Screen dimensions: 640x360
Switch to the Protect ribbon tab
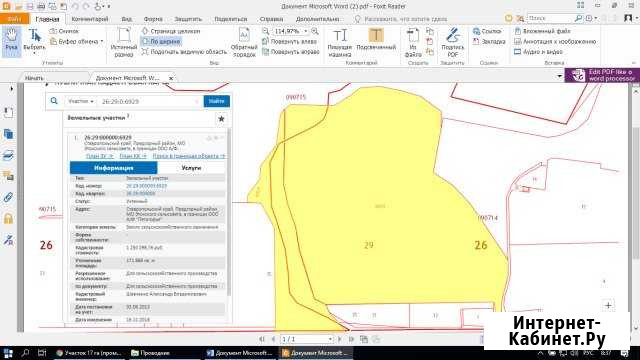(188, 19)
